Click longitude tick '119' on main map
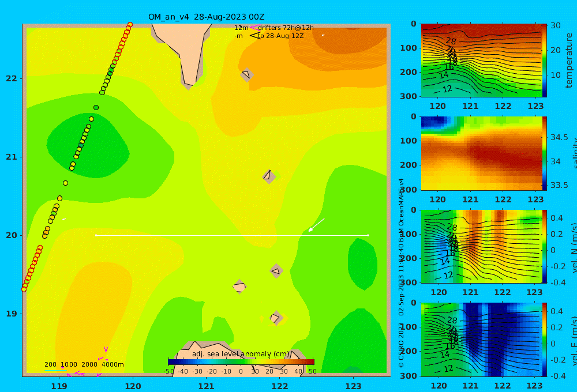Screen dimensions: 577x392 (59, 386)
